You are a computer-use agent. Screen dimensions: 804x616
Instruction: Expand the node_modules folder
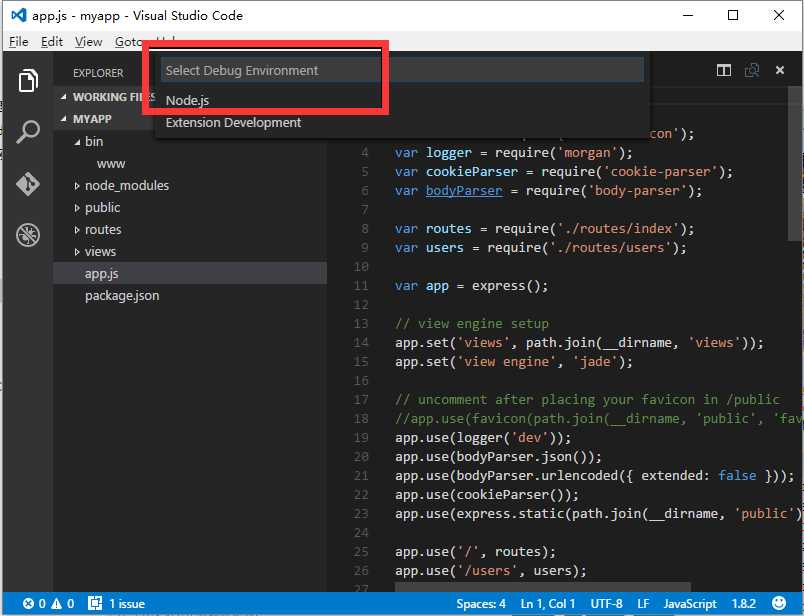coord(77,186)
